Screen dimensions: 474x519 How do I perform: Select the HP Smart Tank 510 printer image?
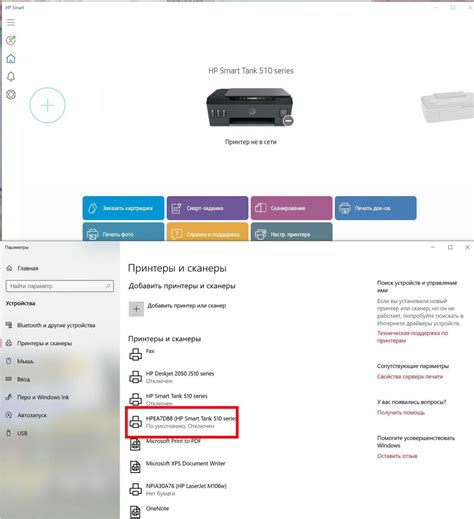250,107
